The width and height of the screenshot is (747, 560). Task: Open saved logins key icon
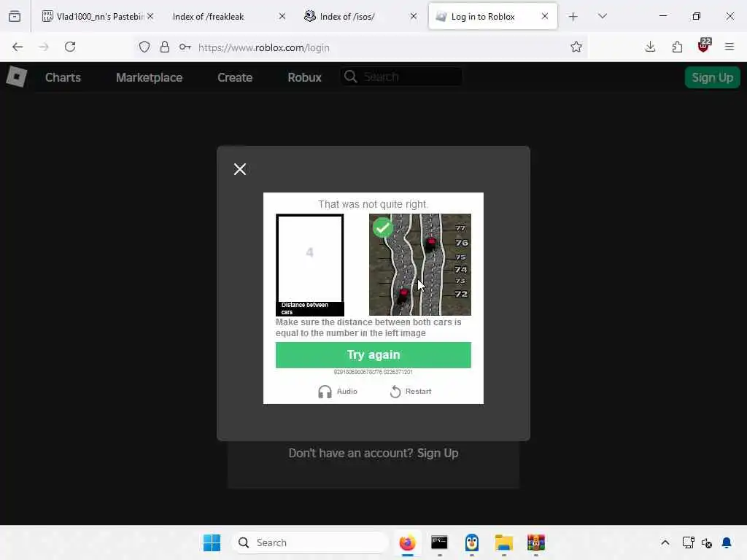tap(185, 47)
